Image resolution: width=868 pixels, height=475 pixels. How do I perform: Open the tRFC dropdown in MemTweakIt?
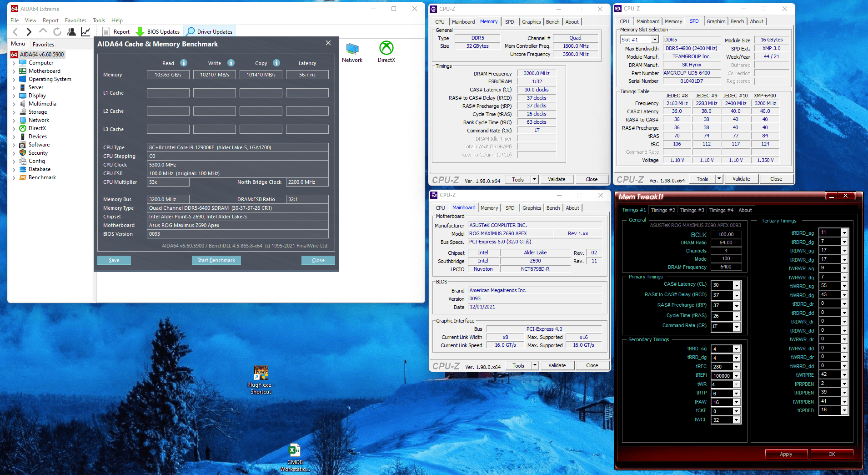(737, 367)
